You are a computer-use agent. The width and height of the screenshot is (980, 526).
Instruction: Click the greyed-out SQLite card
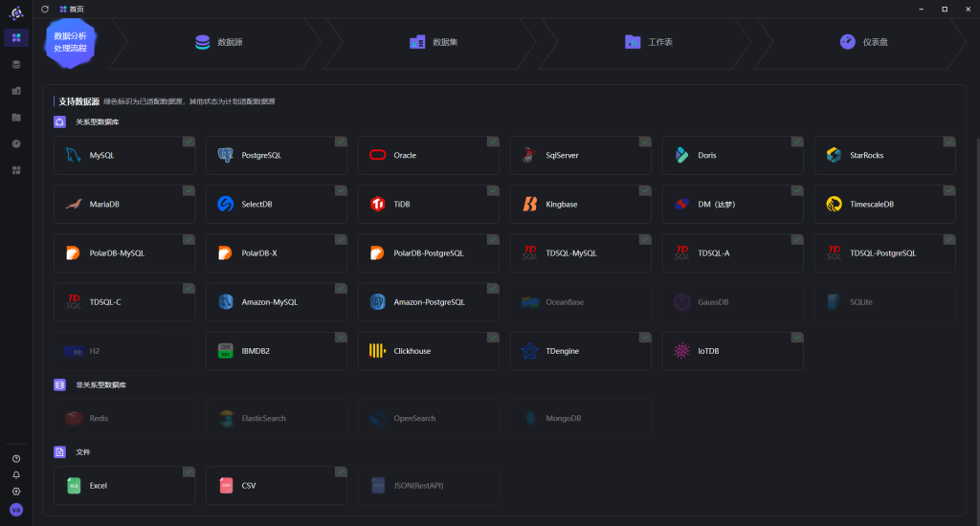click(x=884, y=301)
